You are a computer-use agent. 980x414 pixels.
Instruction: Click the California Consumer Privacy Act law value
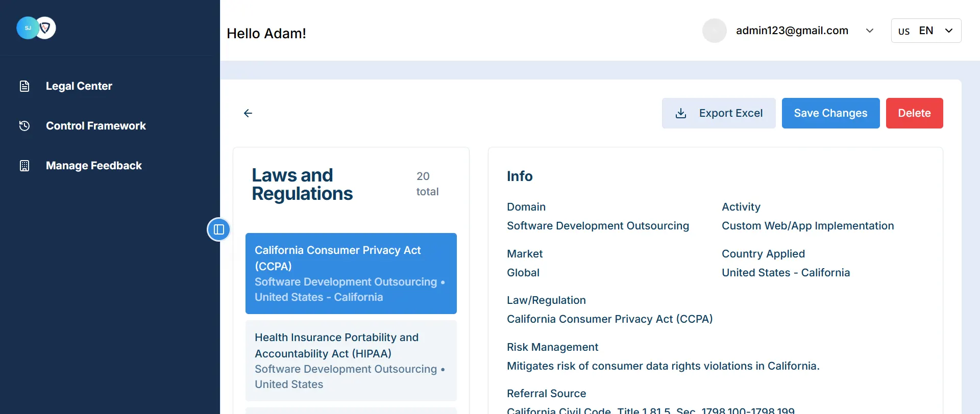(609, 319)
